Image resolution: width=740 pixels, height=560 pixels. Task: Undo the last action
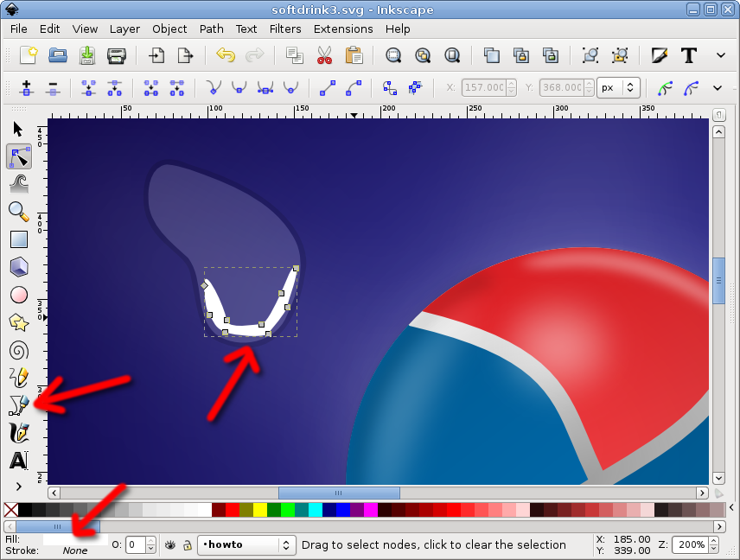point(226,55)
